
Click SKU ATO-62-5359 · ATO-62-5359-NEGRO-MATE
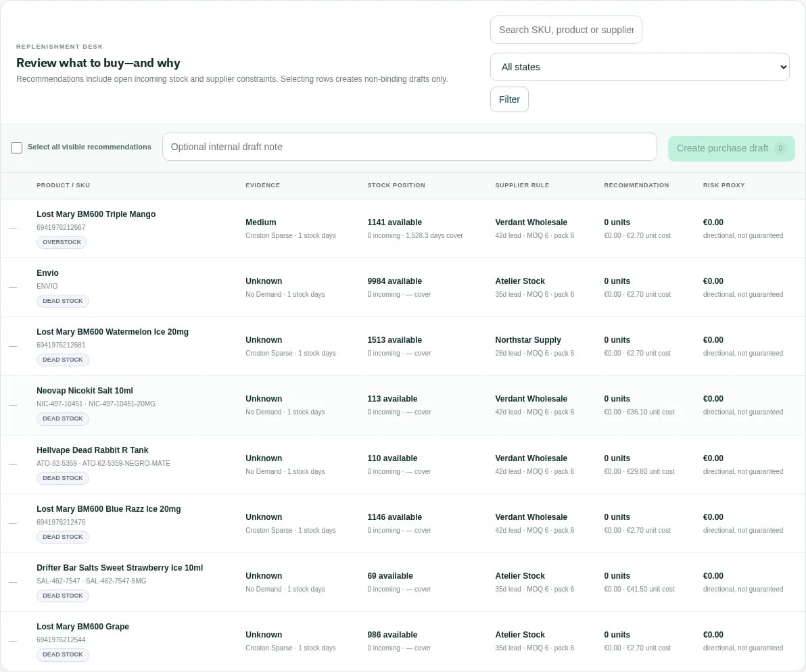coord(103,463)
